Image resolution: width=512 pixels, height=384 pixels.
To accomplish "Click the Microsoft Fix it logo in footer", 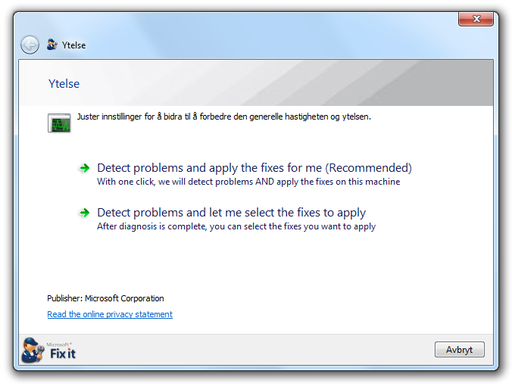I will [x=49, y=350].
